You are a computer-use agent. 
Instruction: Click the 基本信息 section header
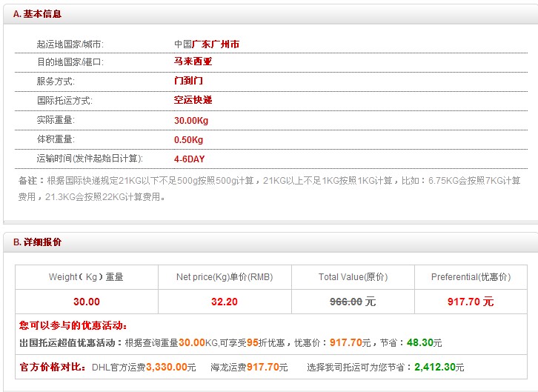pos(38,13)
